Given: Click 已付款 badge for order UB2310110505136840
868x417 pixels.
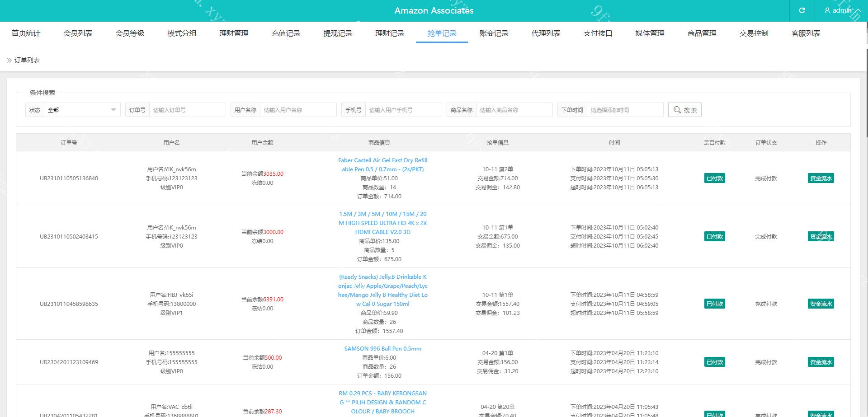Looking at the screenshot, I should tap(715, 178).
